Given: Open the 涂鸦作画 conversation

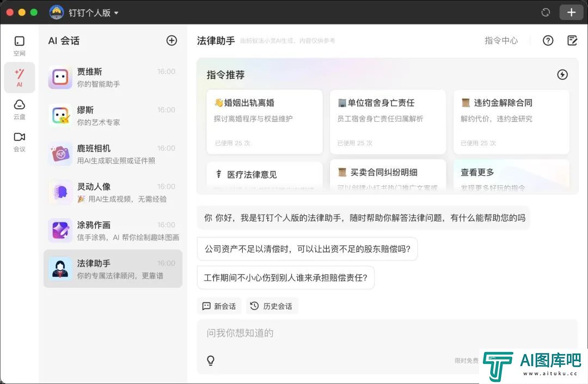Looking at the screenshot, I should [x=113, y=231].
